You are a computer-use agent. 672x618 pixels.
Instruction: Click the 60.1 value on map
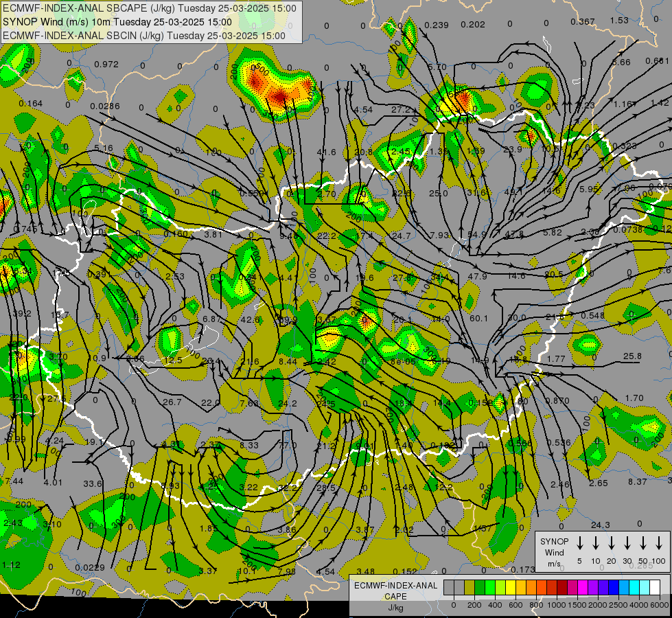point(478,318)
